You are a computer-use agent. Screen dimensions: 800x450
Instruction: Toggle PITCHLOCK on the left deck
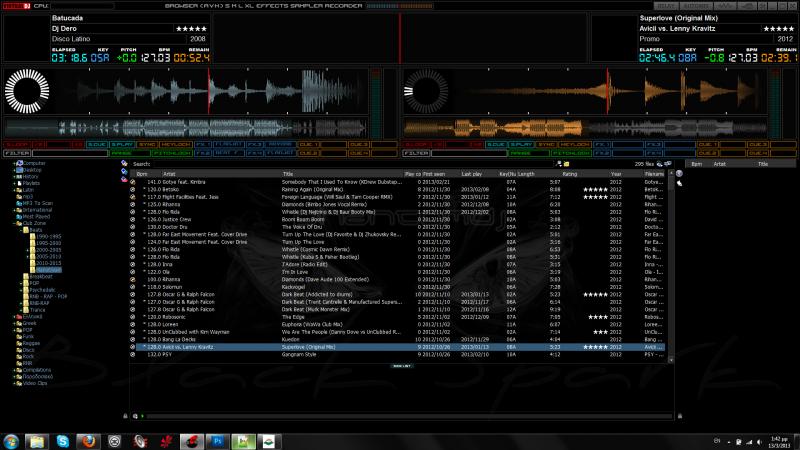pyautogui.click(x=172, y=153)
